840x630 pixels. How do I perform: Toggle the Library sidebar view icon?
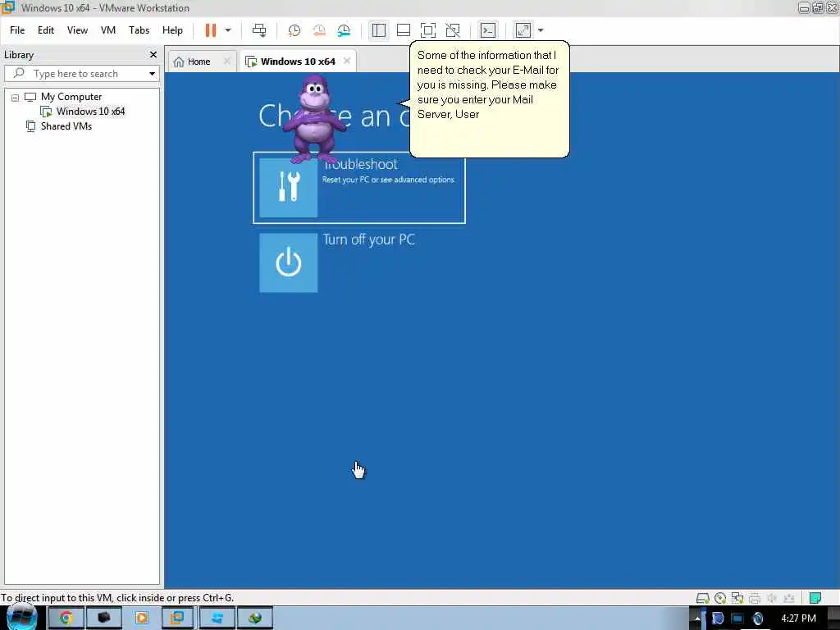pos(379,30)
